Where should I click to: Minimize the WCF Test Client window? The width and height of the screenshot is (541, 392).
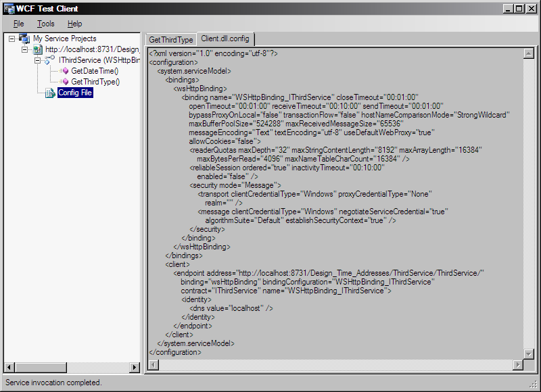coord(508,9)
